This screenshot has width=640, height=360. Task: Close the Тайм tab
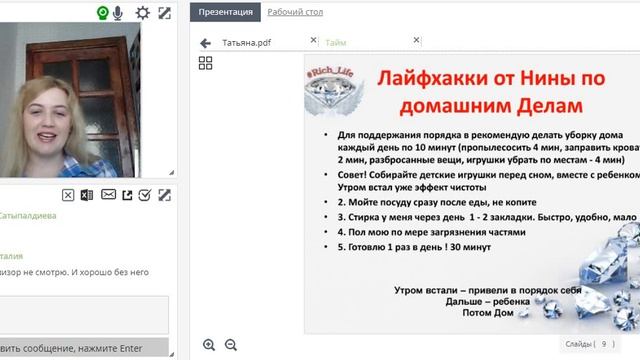coord(416,40)
